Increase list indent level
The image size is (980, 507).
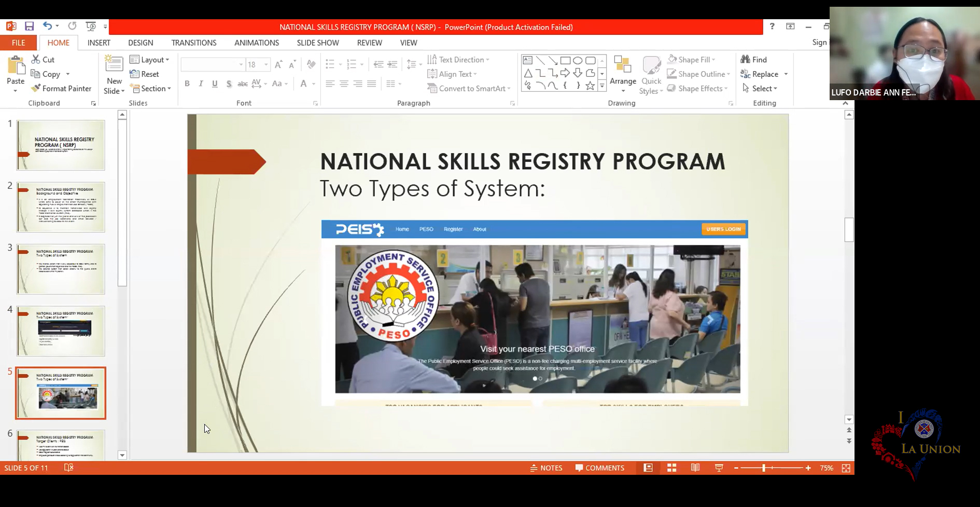click(393, 64)
